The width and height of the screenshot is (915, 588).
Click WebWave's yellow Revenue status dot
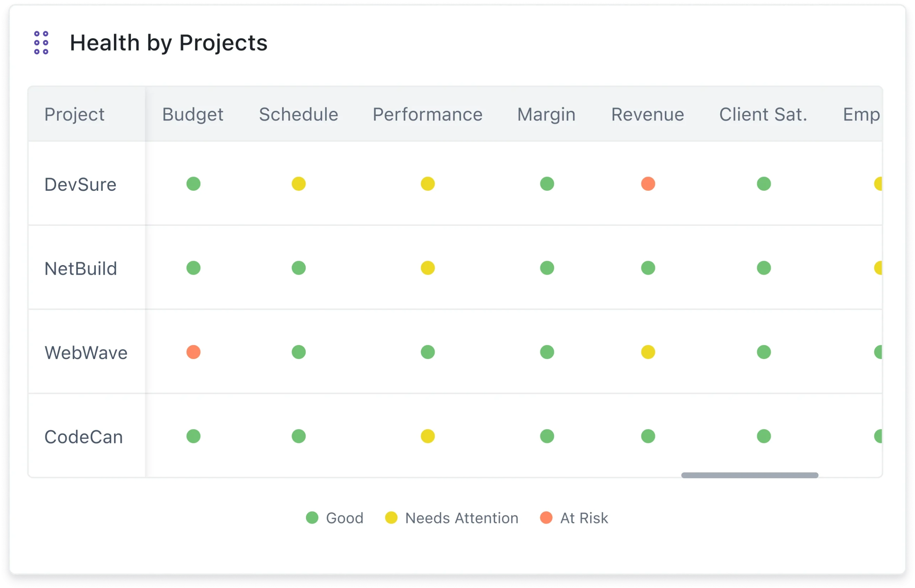tap(648, 352)
